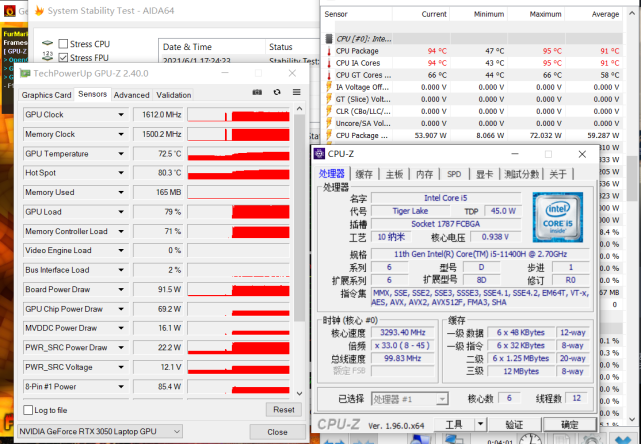The width and height of the screenshot is (641, 444).
Task: Open GPU Clock sensor dropdown
Action: coord(121,115)
